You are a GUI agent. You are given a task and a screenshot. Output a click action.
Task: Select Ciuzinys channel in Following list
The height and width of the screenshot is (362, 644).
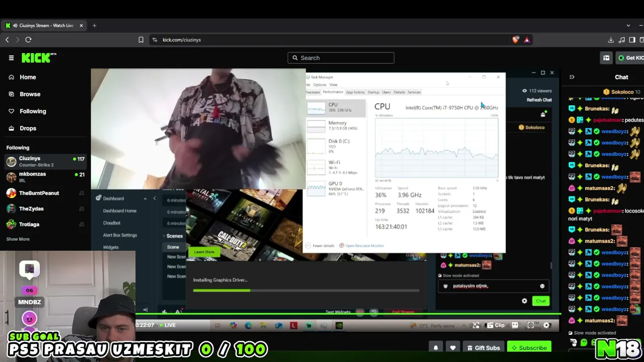pos(45,161)
